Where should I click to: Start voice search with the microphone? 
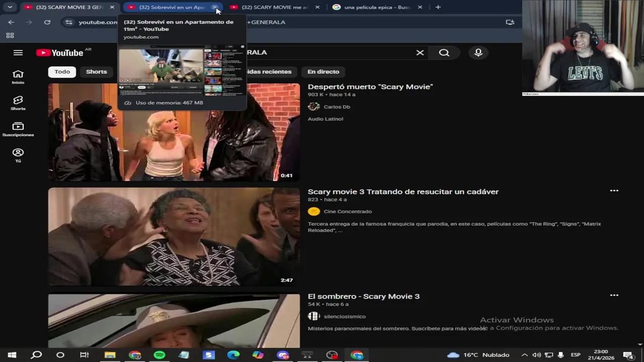click(478, 53)
